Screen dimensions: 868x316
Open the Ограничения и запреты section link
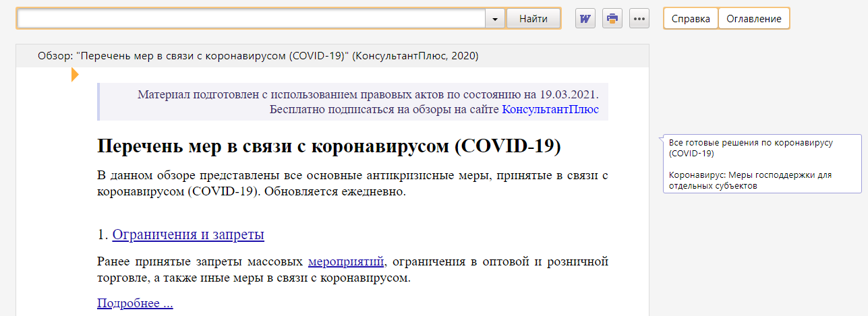[x=188, y=234]
